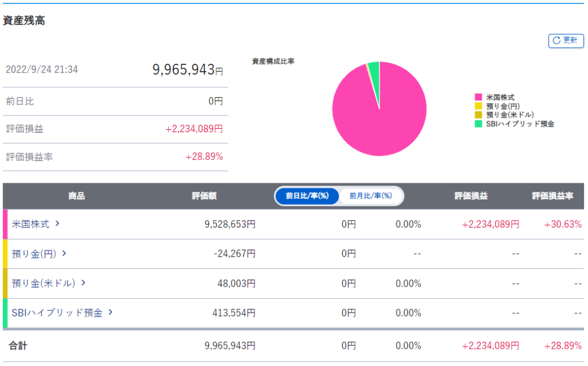Expand chevron next to 預り金(円)
The width and height of the screenshot is (588, 366).
point(64,253)
